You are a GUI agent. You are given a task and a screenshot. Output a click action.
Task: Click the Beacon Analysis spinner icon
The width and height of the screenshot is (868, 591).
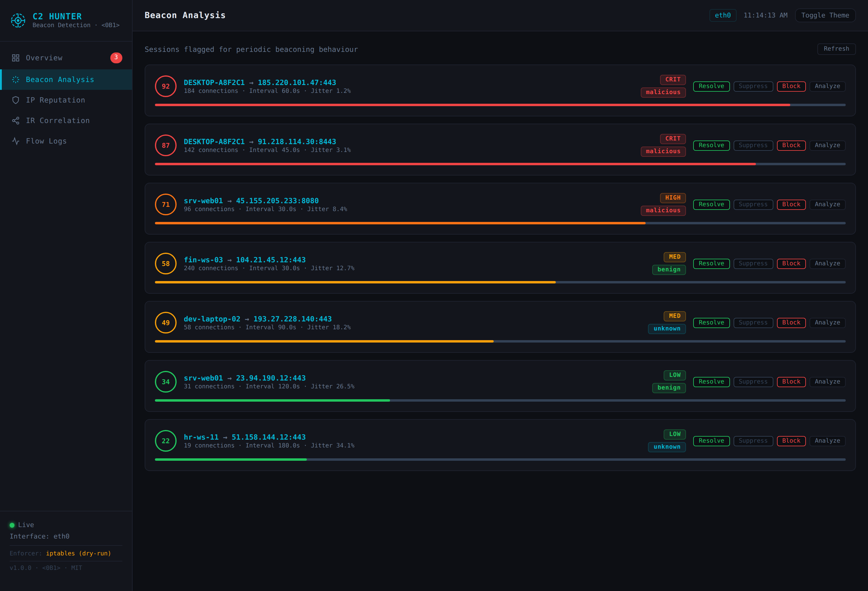[16, 80]
